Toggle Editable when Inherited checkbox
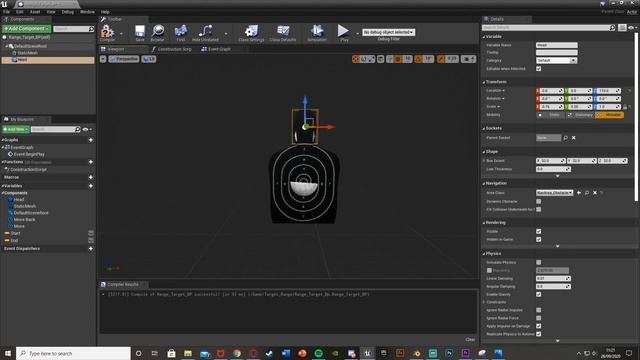This screenshot has height=360, width=640. click(538, 69)
